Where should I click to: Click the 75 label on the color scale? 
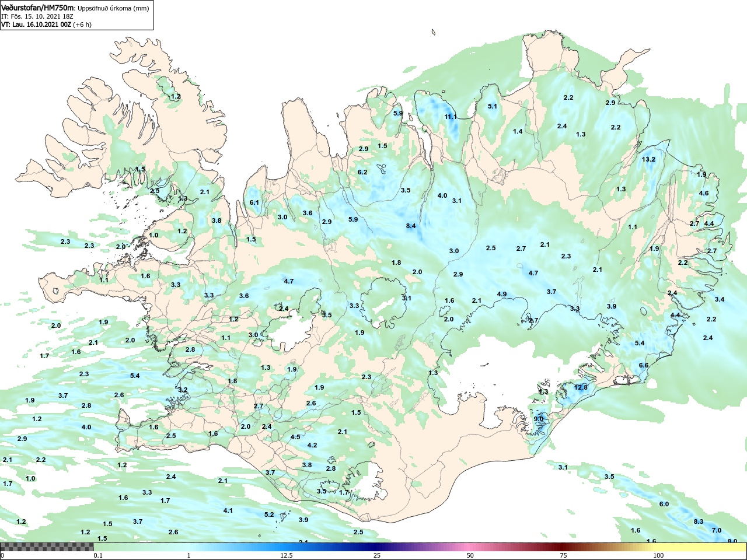click(x=563, y=555)
